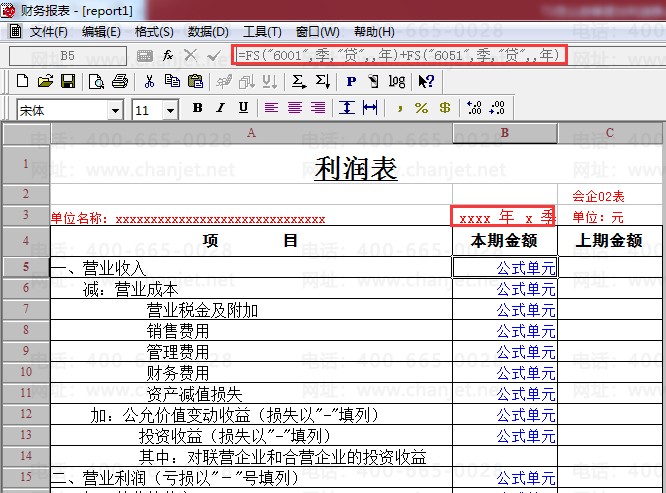666x493 pixels.
Task: Click the Printer icon
Action: [119, 81]
